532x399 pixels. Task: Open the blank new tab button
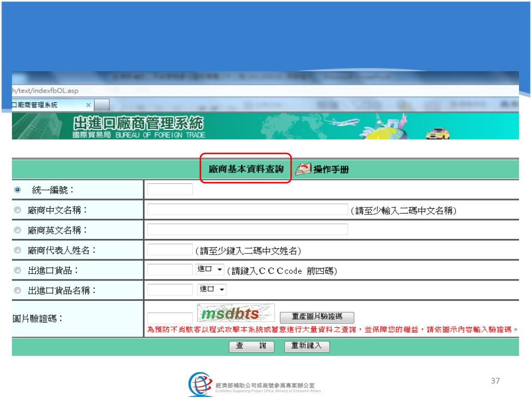click(x=102, y=105)
